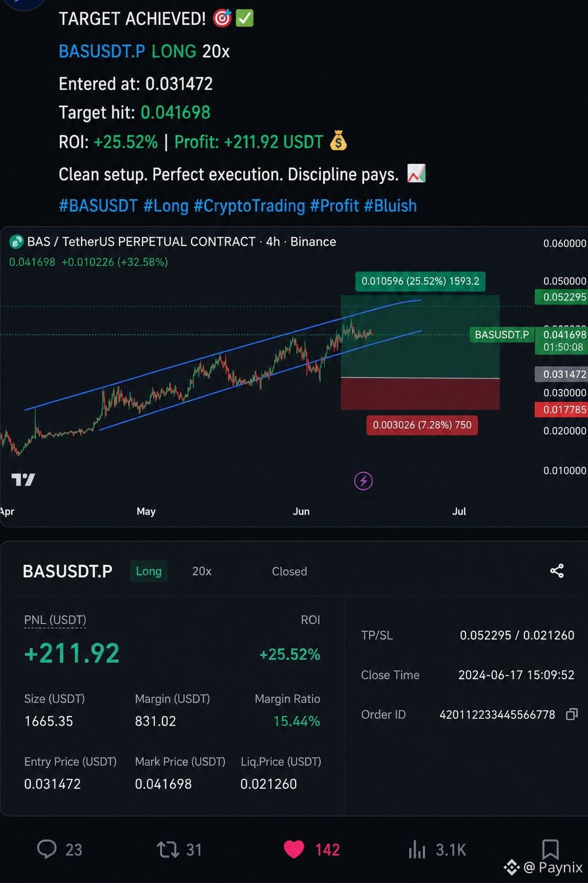Viewport: 588px width, 883px height.
Task: Click the red 0.017785 price axis label
Action: (x=561, y=409)
